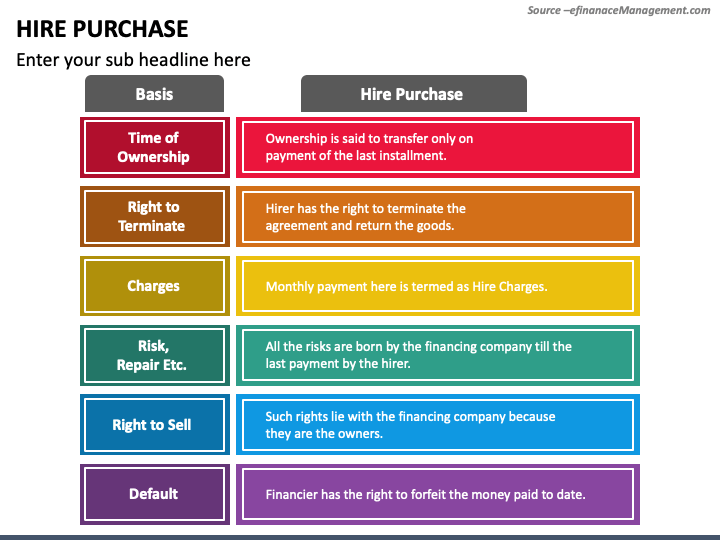Click the efinanceManagement.com source text
This screenshot has height=540, width=720.
tap(619, 10)
